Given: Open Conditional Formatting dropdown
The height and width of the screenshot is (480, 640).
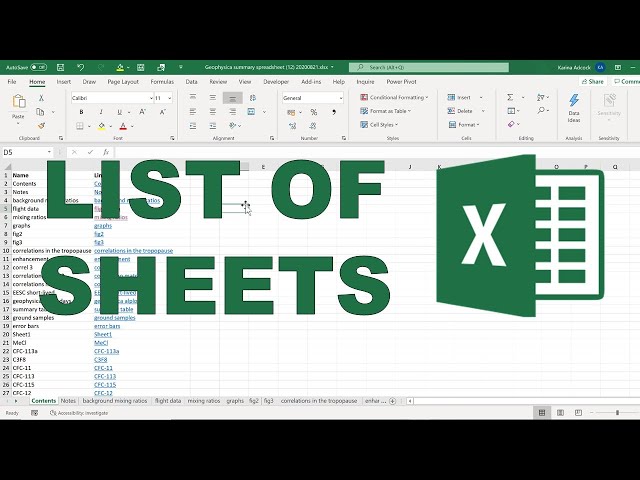Looking at the screenshot, I should pos(394,98).
